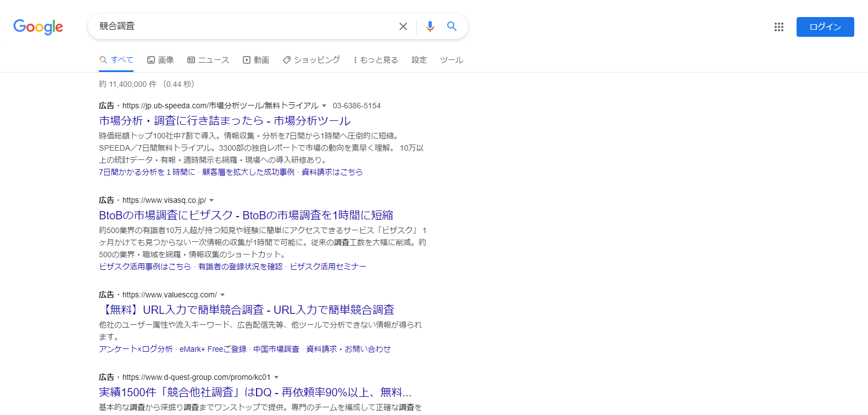Screen dimensions: 868x415
Task: Open the Google logo homepage link
Action: coord(38,26)
